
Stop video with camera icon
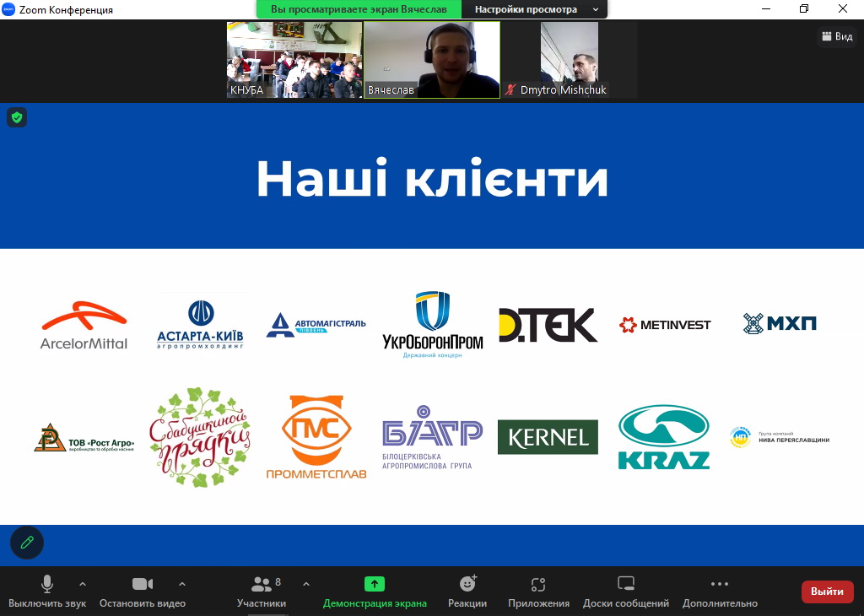coord(143,584)
